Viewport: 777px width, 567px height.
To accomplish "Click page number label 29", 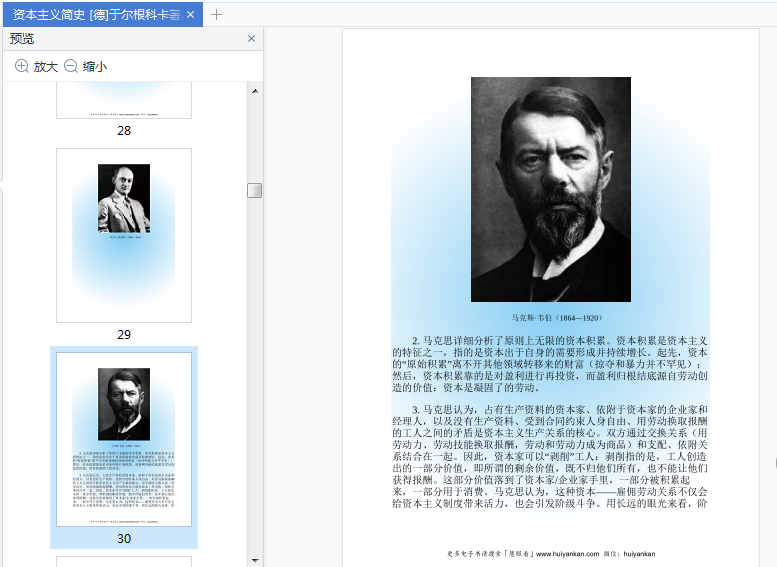I will [124, 335].
